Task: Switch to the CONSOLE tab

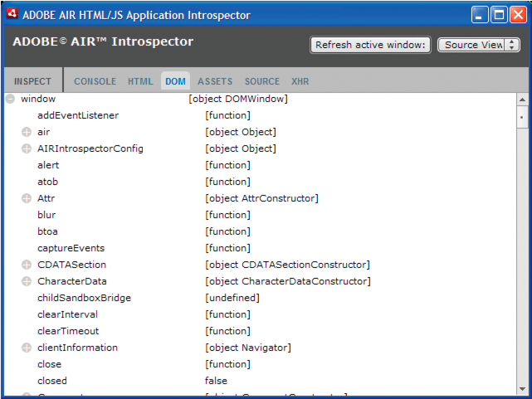Action: [95, 81]
